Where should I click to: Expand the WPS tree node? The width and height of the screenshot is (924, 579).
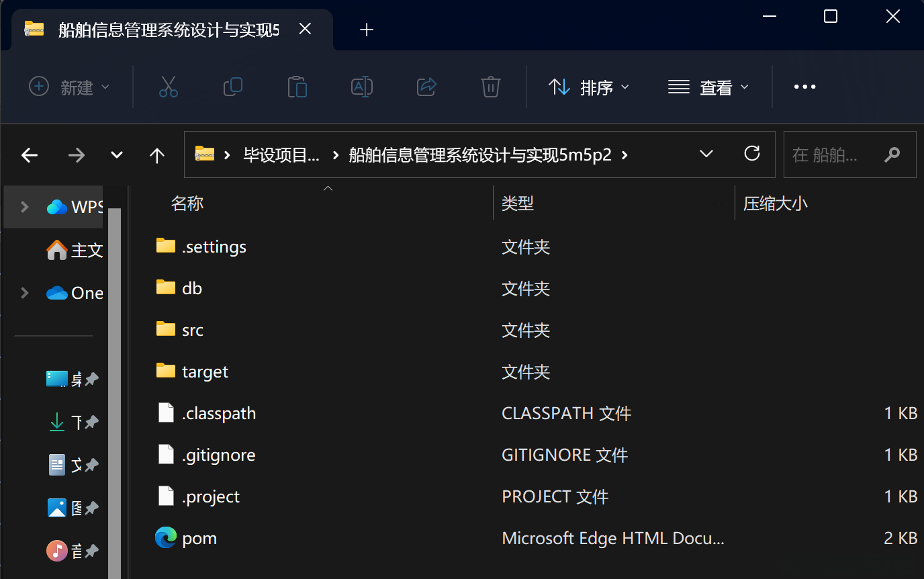click(25, 207)
